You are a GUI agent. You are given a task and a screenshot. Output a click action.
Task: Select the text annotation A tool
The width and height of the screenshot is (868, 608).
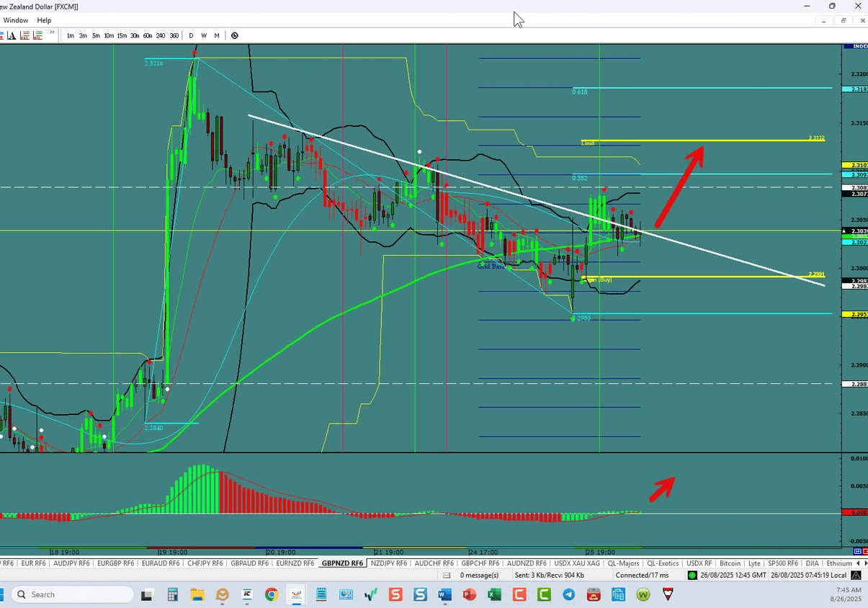tap(12, 35)
